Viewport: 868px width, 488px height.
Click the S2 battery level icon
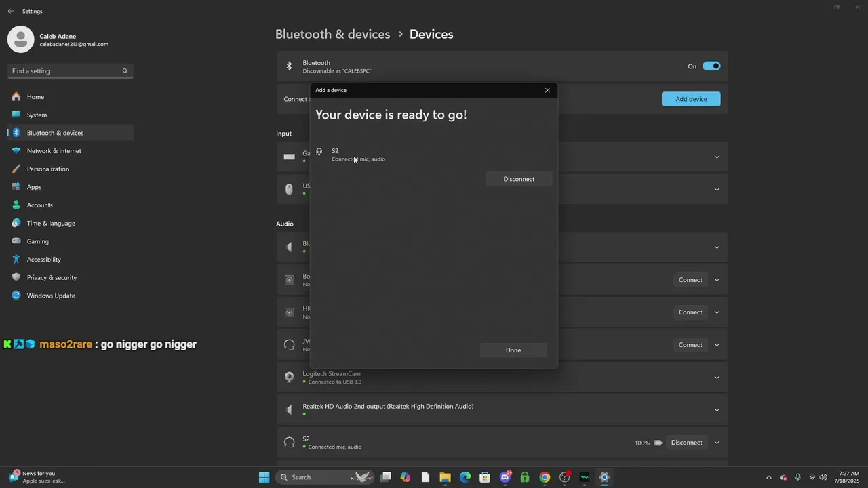658,443
